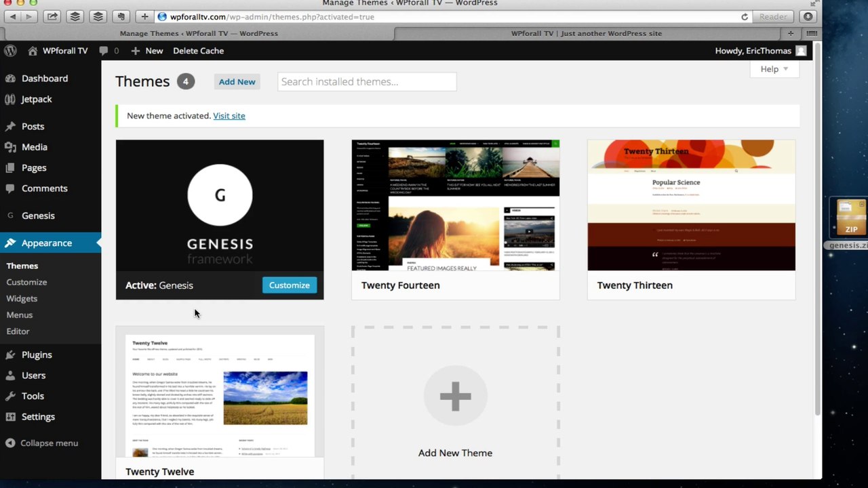
Task: Click the blue Customize button on Genesis
Action: tap(290, 285)
